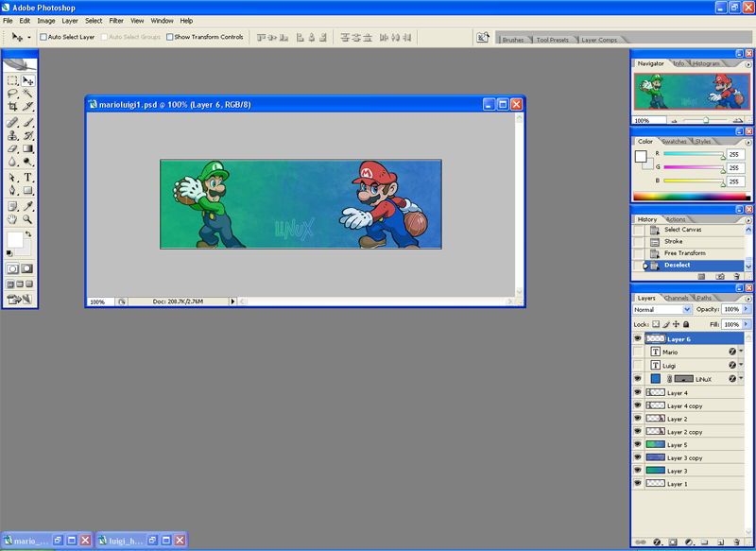This screenshot has height=551, width=756.
Task: Click the Free Transform history state
Action: pos(684,253)
